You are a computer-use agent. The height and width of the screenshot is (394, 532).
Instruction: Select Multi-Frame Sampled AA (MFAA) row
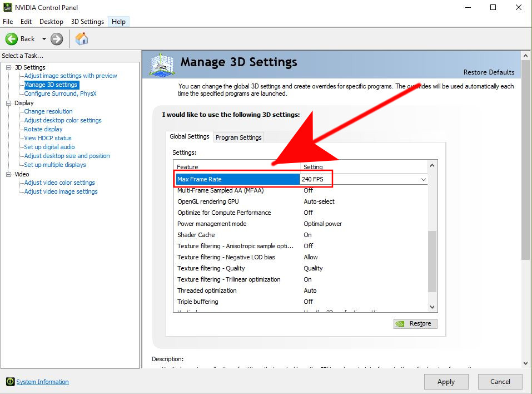point(302,190)
